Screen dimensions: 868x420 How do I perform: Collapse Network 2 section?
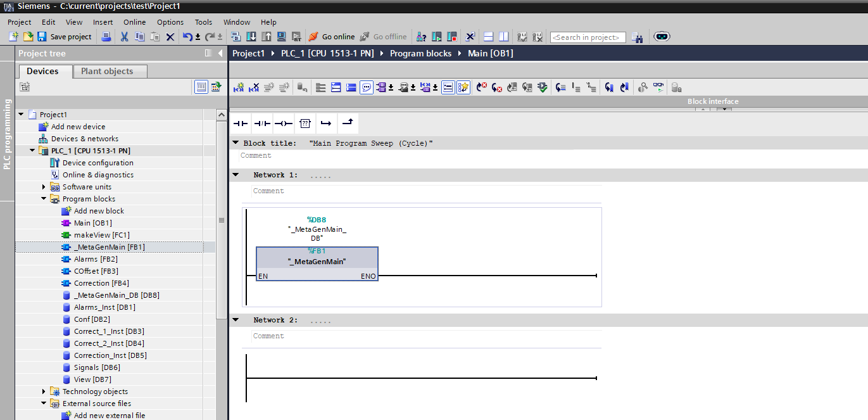tap(236, 320)
